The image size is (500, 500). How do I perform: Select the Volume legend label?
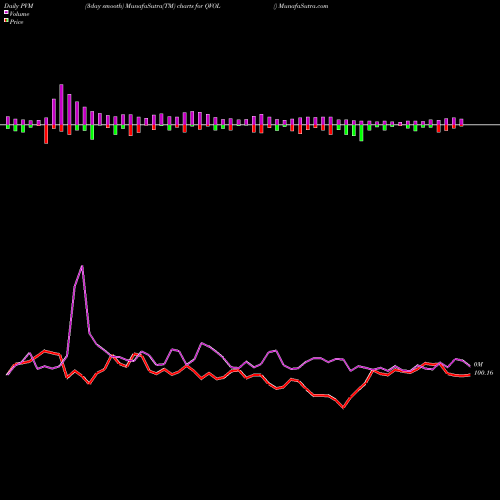19,14
